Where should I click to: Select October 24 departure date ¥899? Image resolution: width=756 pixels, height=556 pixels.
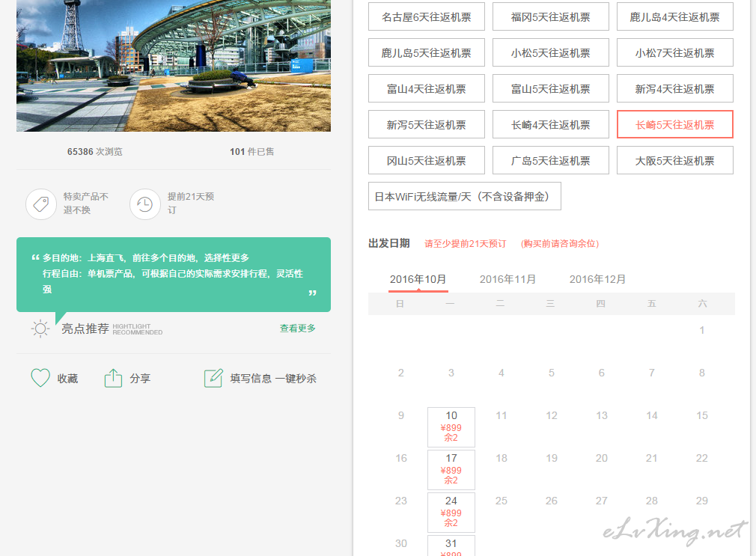(x=451, y=512)
